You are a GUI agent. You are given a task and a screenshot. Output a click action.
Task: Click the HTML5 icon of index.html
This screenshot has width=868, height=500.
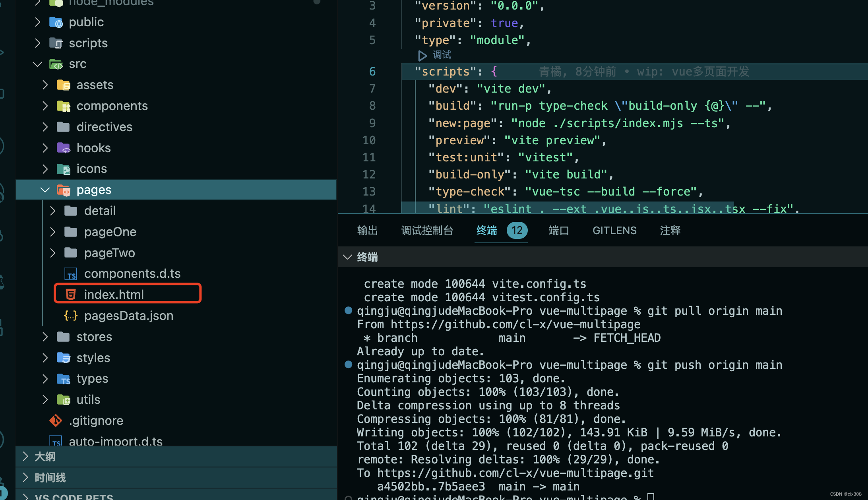click(71, 295)
